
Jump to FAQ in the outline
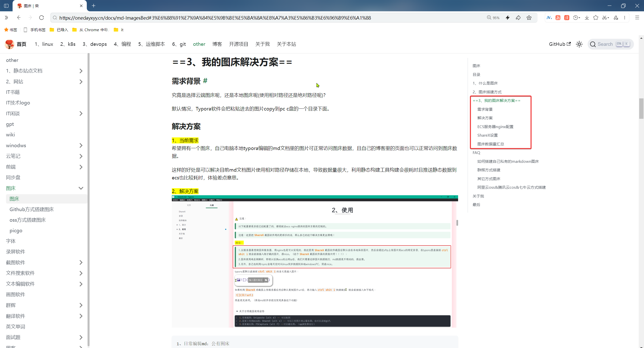476,152
